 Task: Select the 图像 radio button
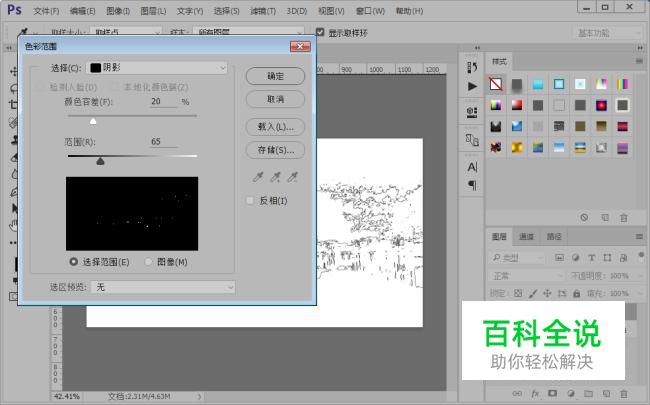[x=149, y=262]
